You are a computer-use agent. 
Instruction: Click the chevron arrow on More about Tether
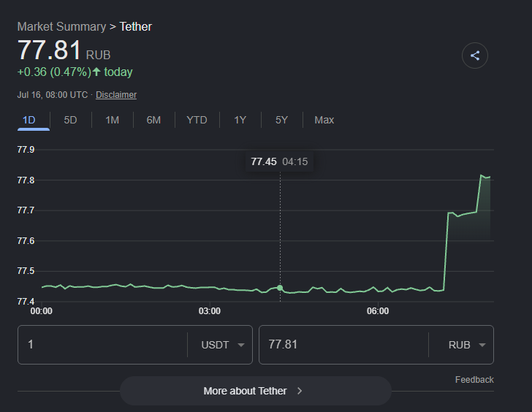click(300, 391)
